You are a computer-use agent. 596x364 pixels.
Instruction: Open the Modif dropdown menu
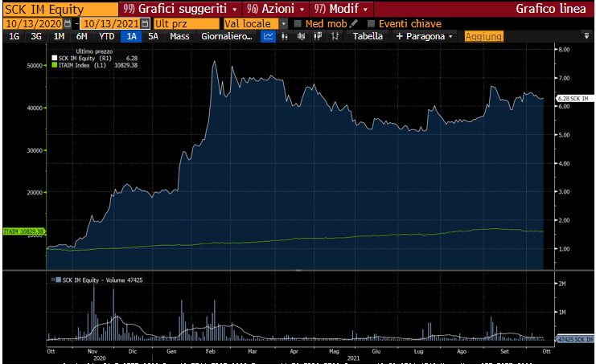pos(341,9)
